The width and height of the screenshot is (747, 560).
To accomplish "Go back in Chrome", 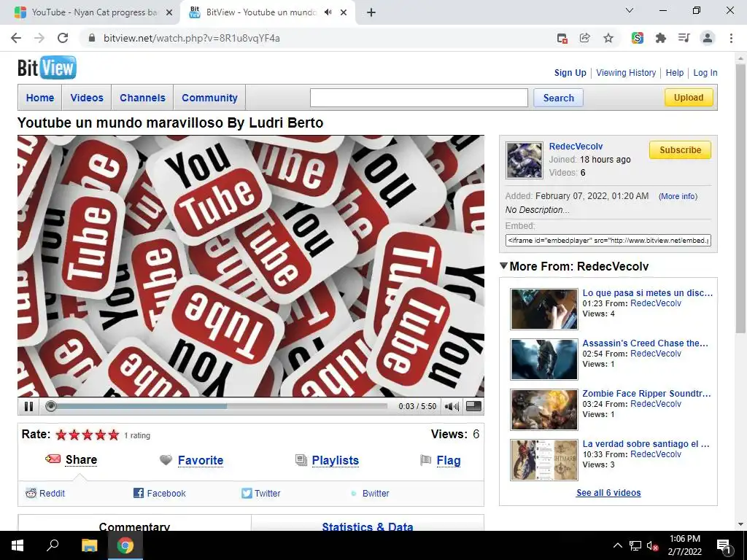I will coord(16,38).
